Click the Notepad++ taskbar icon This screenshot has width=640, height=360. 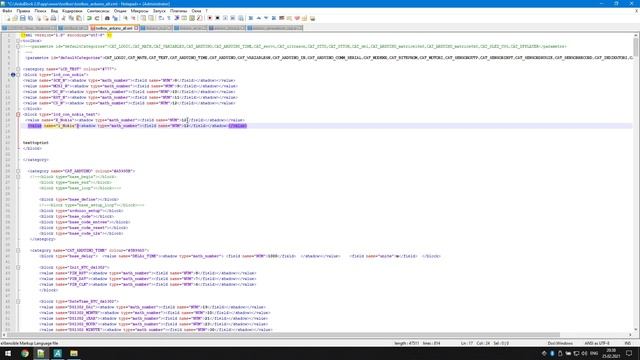tap(41, 353)
